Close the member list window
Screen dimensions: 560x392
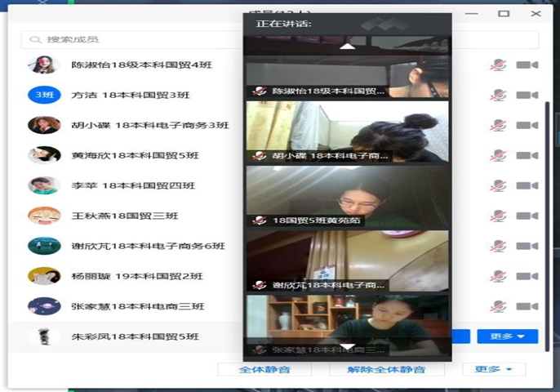536,14
